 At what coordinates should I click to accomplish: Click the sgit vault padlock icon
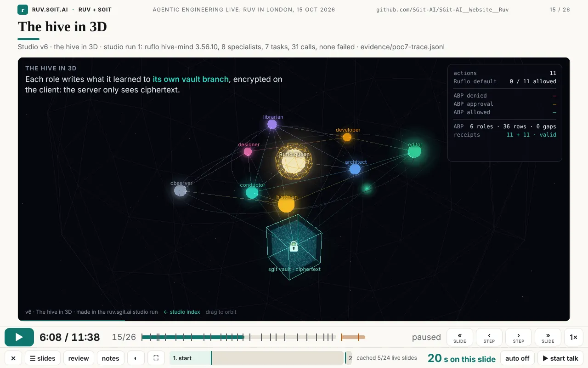[294, 247]
